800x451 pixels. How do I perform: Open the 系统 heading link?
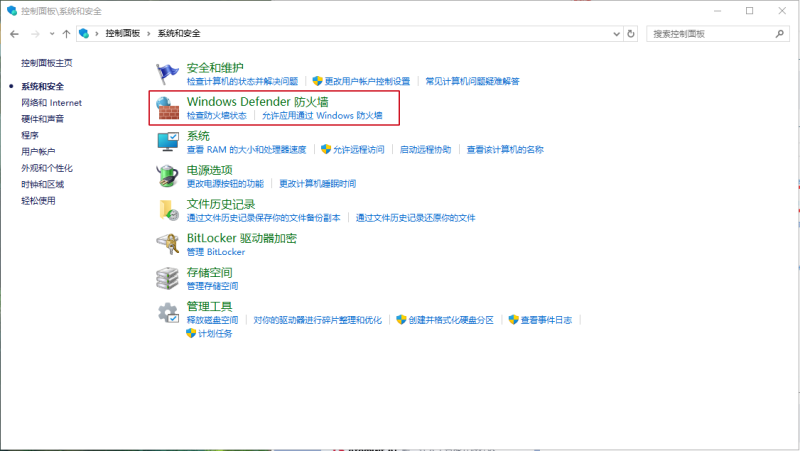[x=198, y=136]
